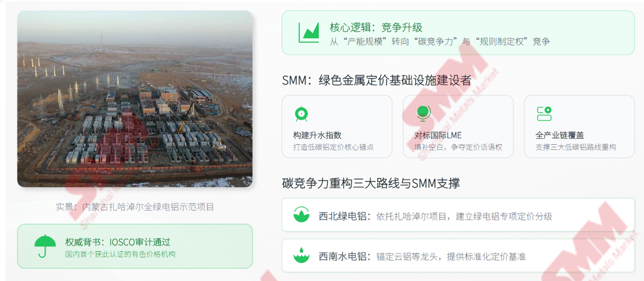Click heading 碳竞争力重构三大路线与SMM支撑
This screenshot has width=644, height=281.
click(371, 183)
